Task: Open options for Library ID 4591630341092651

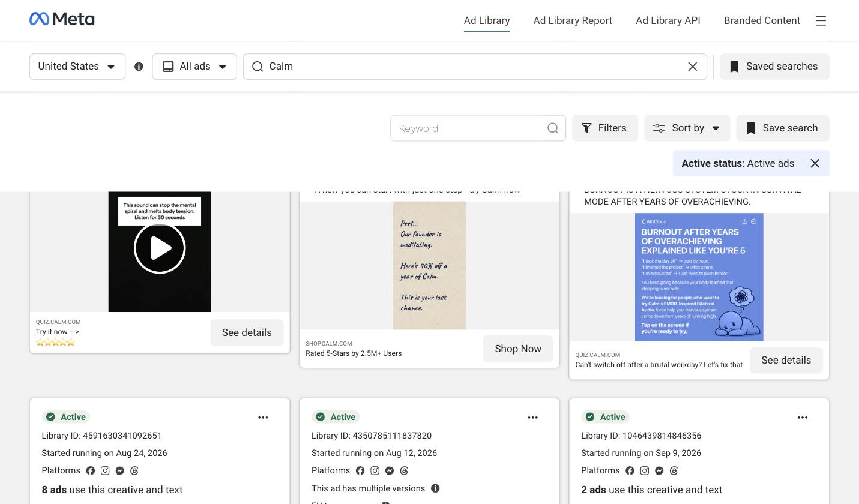Action: 263,417
